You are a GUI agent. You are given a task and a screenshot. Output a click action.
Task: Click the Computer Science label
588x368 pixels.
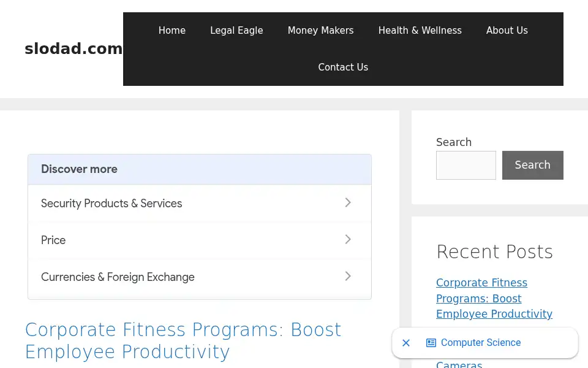coord(481,343)
